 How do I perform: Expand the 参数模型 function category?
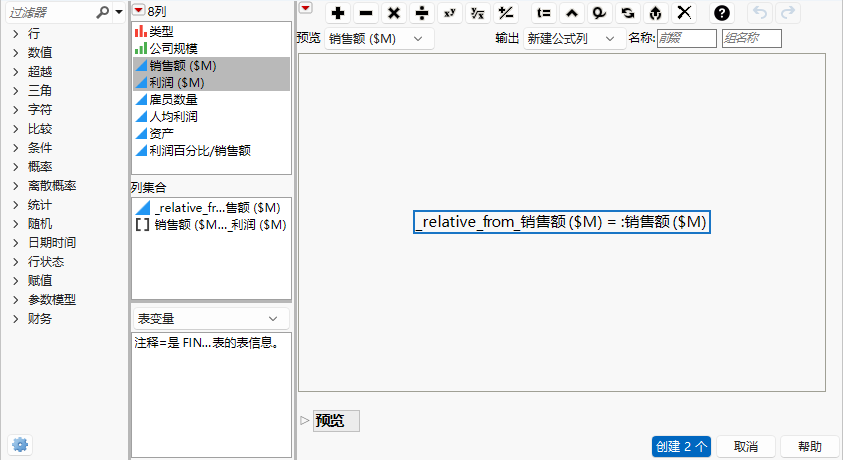coord(16,300)
